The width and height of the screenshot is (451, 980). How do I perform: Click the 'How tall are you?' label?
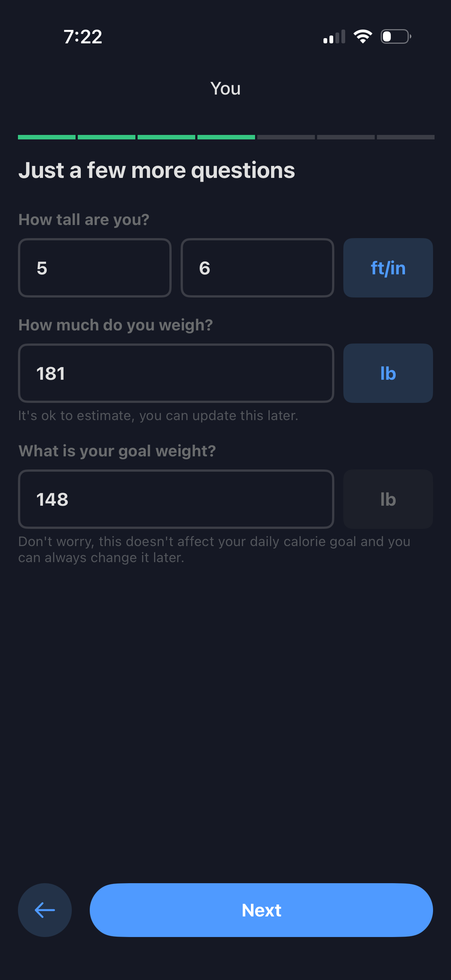point(83,219)
